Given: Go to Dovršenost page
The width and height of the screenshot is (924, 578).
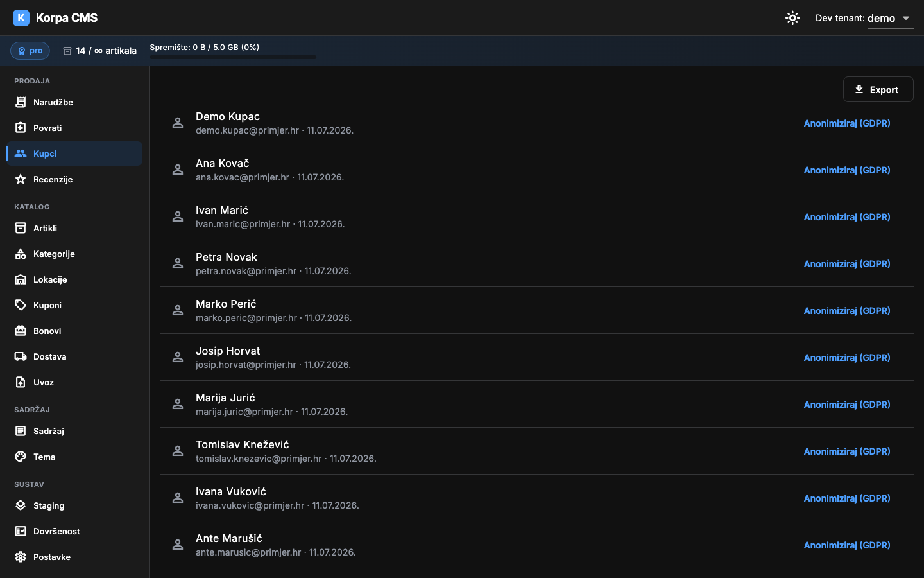Looking at the screenshot, I should point(74,531).
